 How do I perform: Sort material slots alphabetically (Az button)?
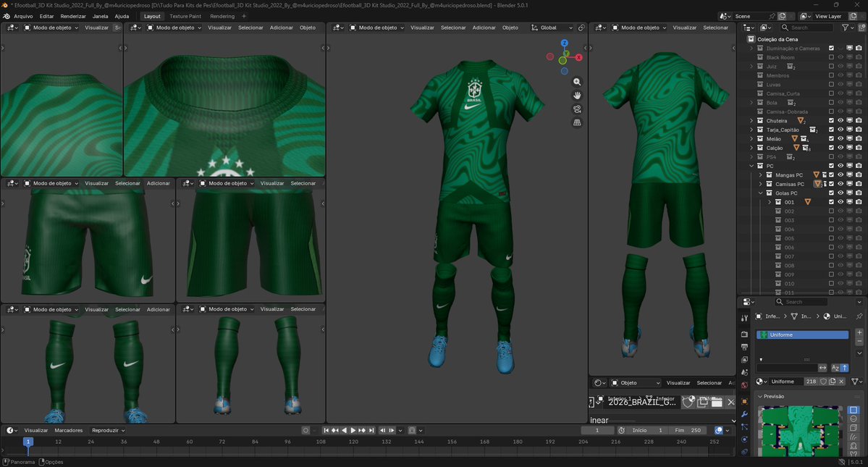835,368
